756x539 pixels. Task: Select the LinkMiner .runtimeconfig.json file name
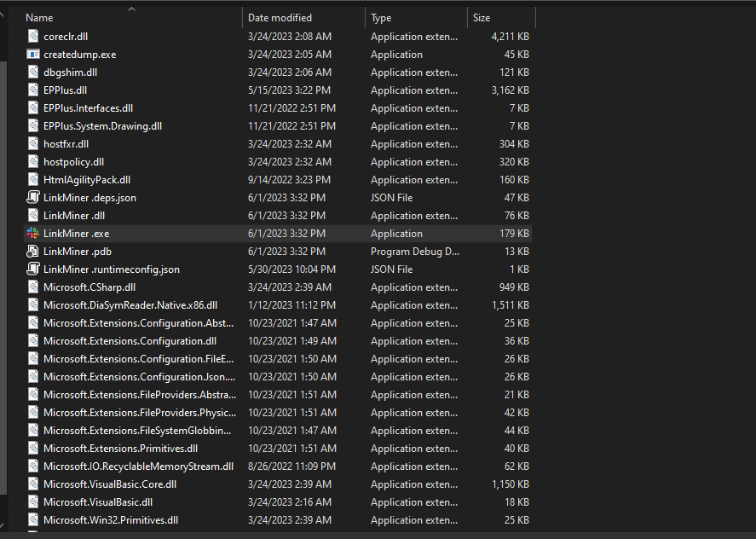click(112, 269)
